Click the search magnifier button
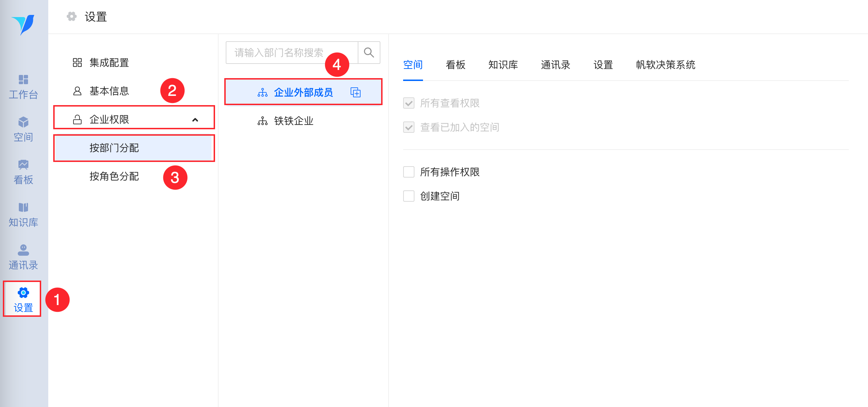This screenshot has width=868, height=407. [x=369, y=53]
